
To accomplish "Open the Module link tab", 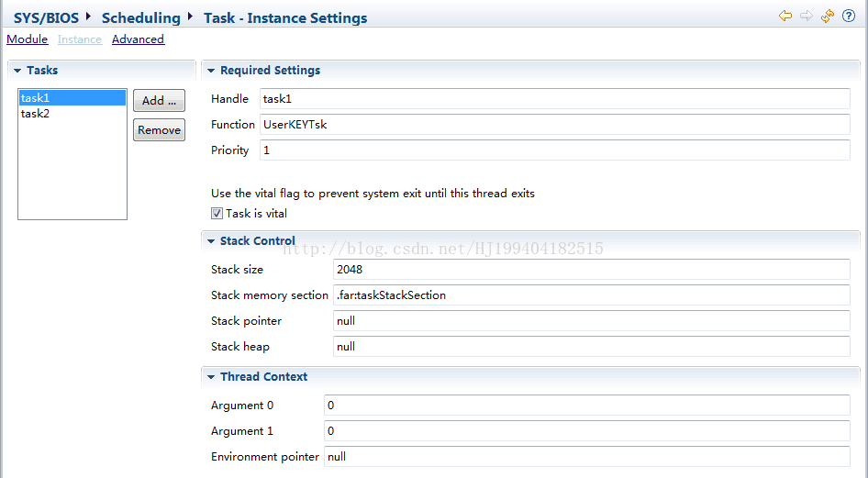I will pos(28,39).
